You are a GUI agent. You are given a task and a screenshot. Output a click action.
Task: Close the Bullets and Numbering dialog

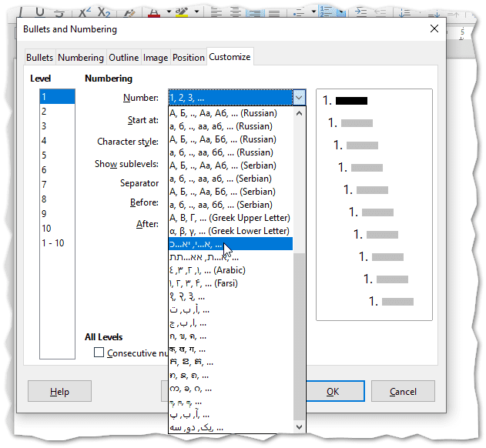(x=434, y=28)
